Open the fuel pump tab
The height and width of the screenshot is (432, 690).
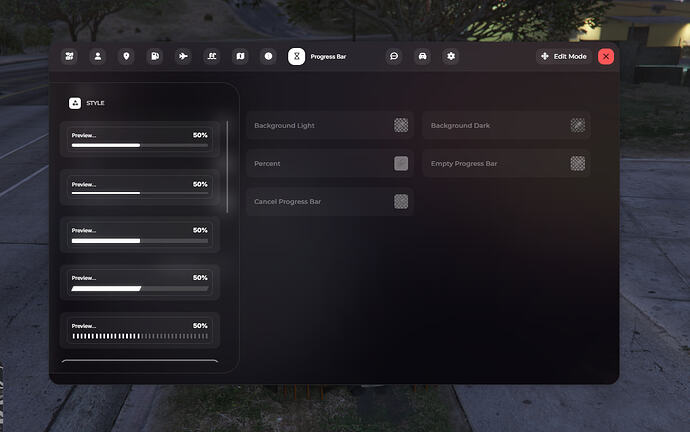click(x=155, y=56)
